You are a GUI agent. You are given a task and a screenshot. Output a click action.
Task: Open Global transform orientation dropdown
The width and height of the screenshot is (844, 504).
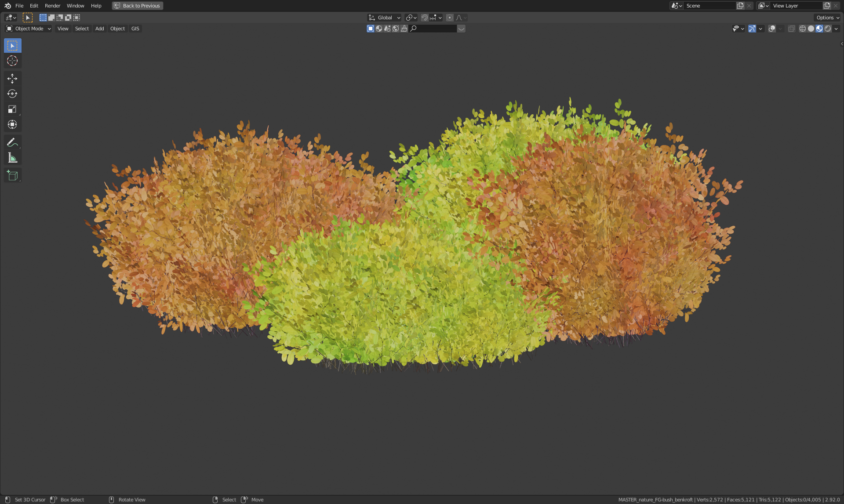[x=385, y=18]
